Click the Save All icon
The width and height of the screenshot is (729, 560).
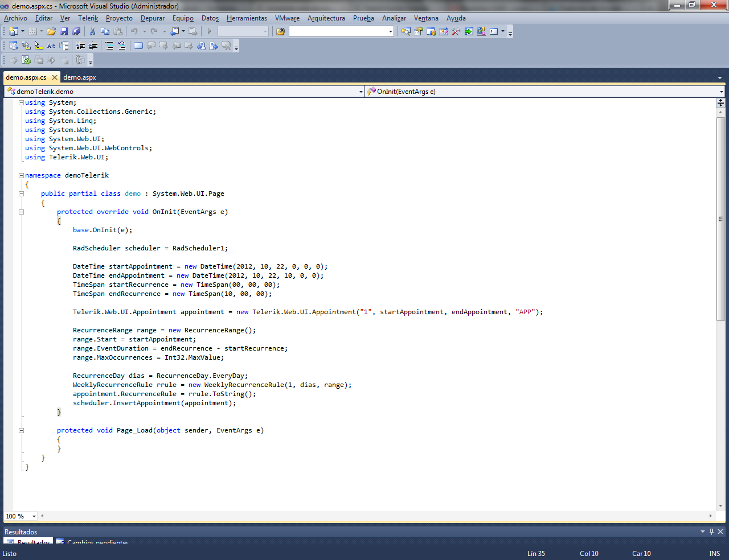[76, 31]
